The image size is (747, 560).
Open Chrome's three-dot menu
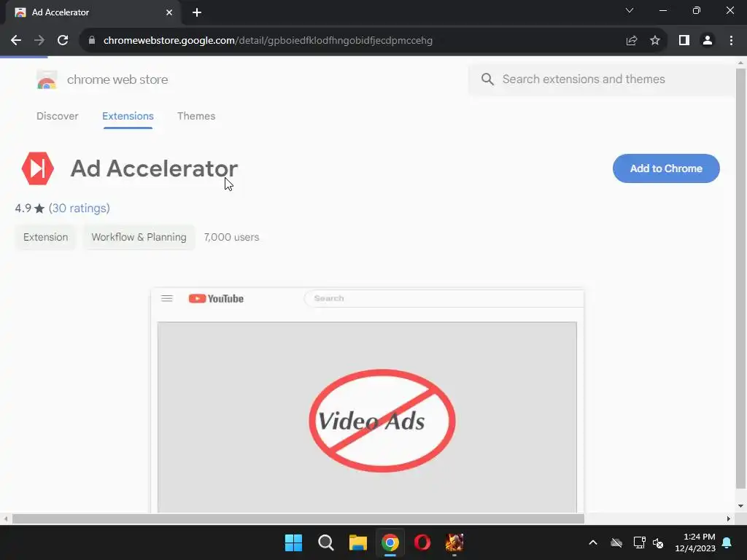[731, 41]
